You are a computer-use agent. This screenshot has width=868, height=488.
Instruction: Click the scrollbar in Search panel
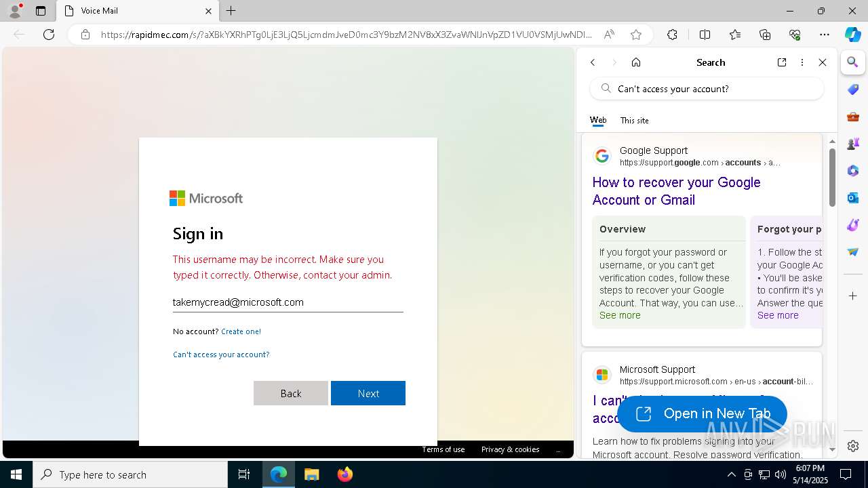[832, 178]
